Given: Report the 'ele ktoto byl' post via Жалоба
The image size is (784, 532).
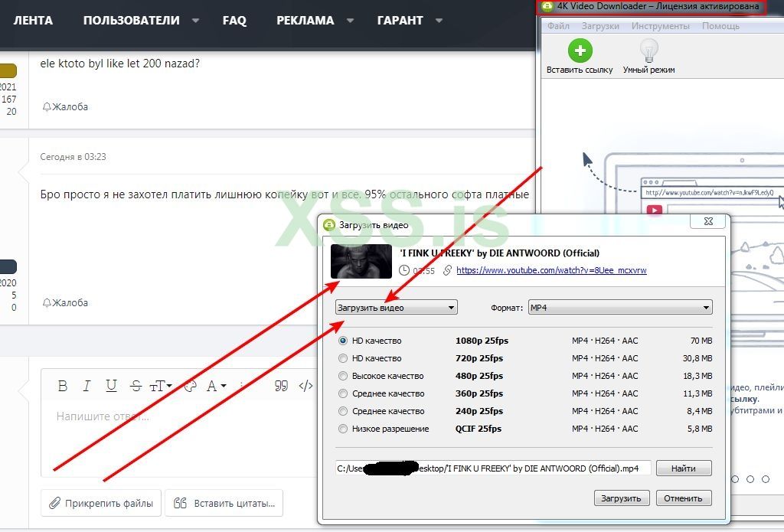Looking at the screenshot, I should 66,106.
